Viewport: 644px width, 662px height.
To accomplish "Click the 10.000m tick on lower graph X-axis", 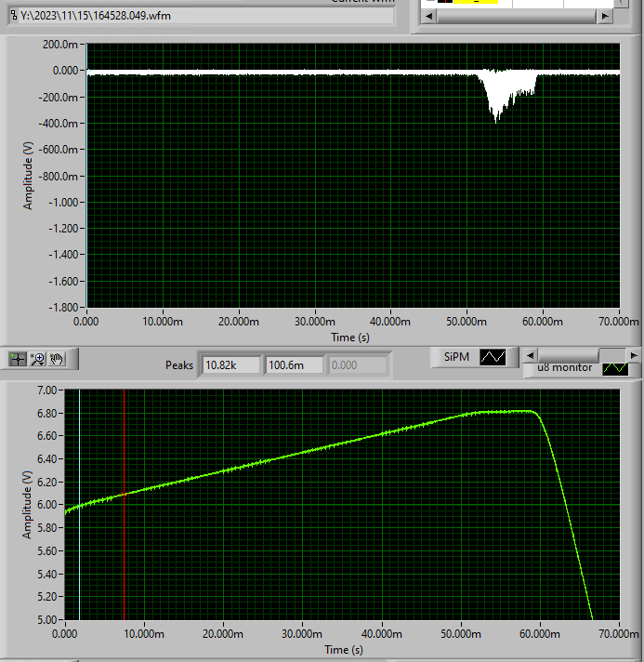I will click(x=144, y=634).
